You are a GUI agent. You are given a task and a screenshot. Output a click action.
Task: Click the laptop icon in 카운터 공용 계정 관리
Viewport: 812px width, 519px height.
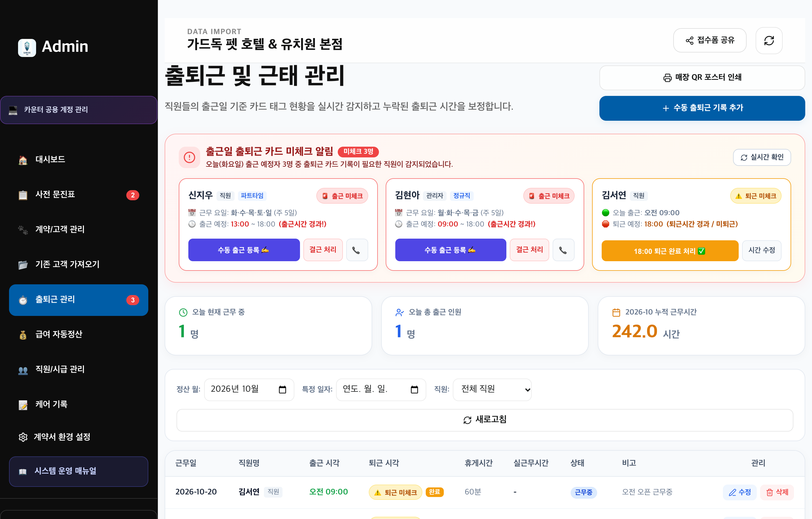(13, 110)
